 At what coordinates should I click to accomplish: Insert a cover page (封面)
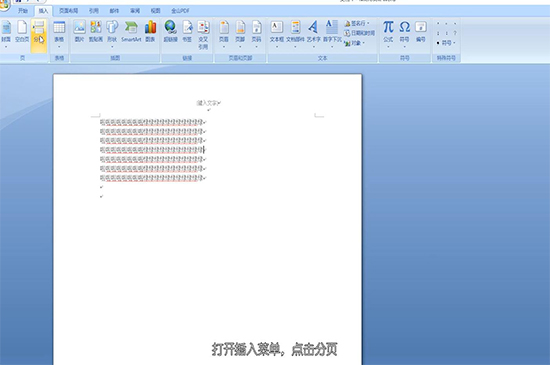6,32
